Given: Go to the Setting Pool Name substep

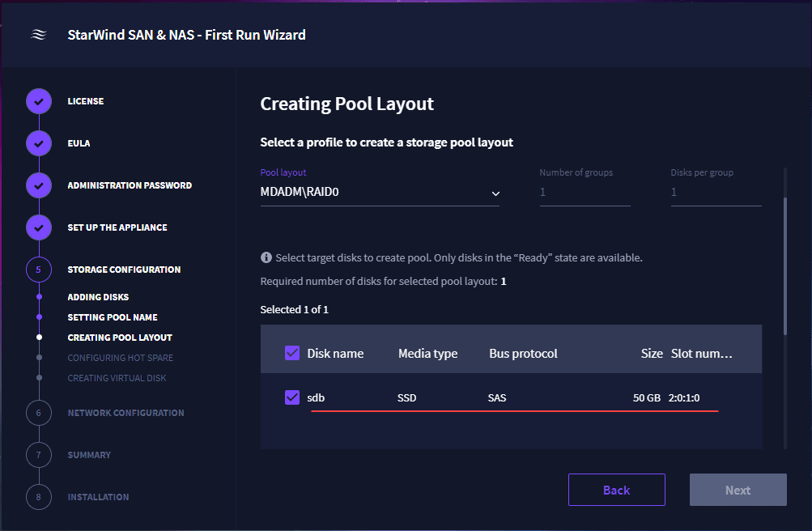Looking at the screenshot, I should pos(113,317).
